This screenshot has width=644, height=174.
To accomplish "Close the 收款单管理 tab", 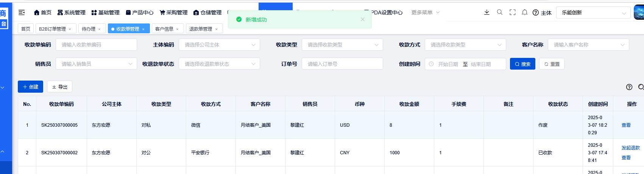I will tap(143, 29).
